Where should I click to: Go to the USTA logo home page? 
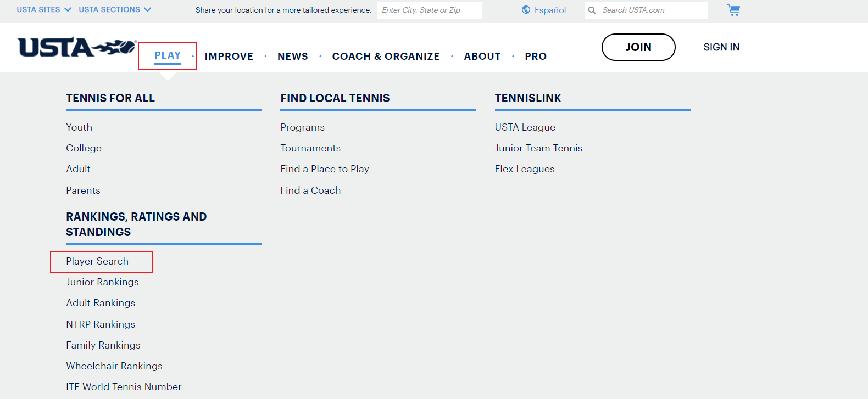pos(77,48)
